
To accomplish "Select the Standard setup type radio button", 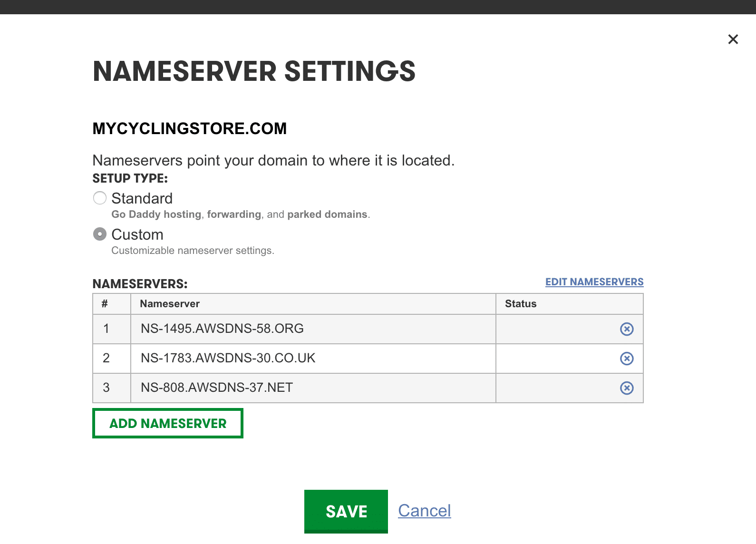I will tap(100, 198).
